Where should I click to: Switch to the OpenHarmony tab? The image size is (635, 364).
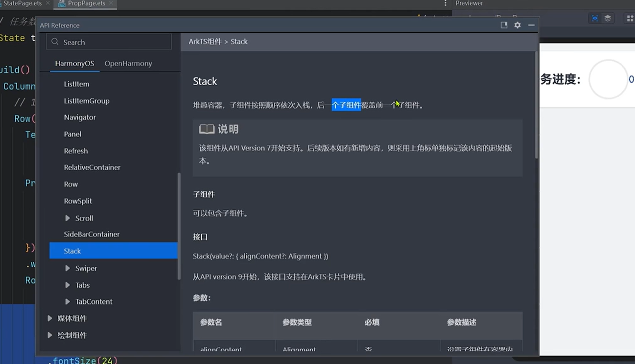(128, 64)
